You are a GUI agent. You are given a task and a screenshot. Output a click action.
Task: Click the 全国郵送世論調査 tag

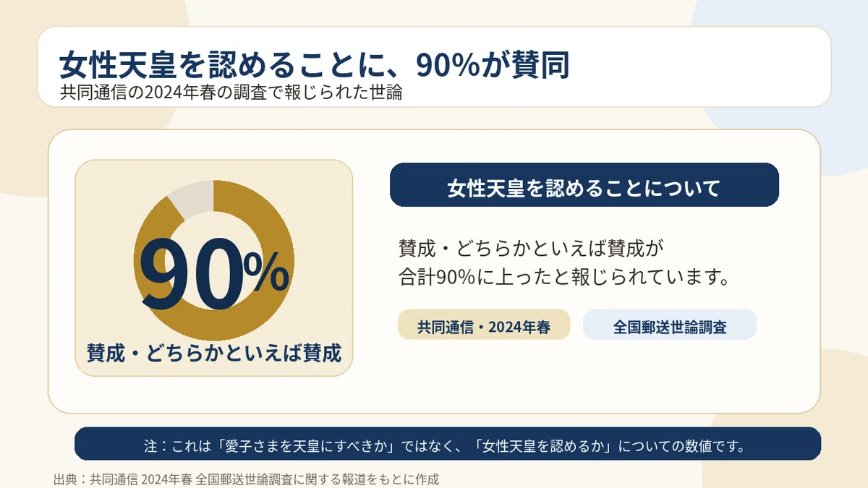coord(670,325)
